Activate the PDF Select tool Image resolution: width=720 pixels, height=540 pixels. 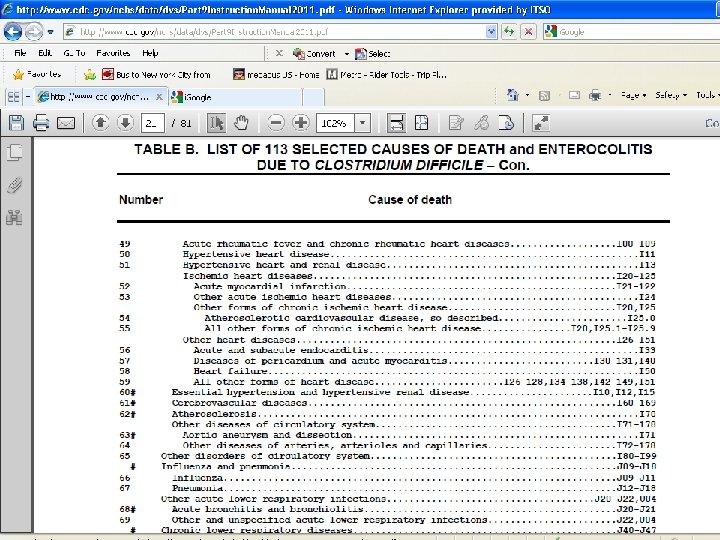pyautogui.click(x=216, y=123)
